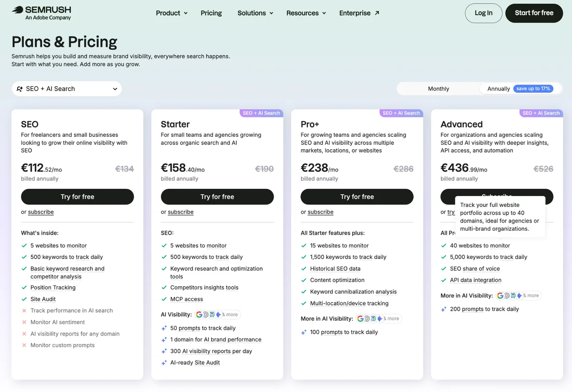Click Google icon in Advanced AI Visibility
This screenshot has height=392, width=572.
pyautogui.click(x=500, y=296)
